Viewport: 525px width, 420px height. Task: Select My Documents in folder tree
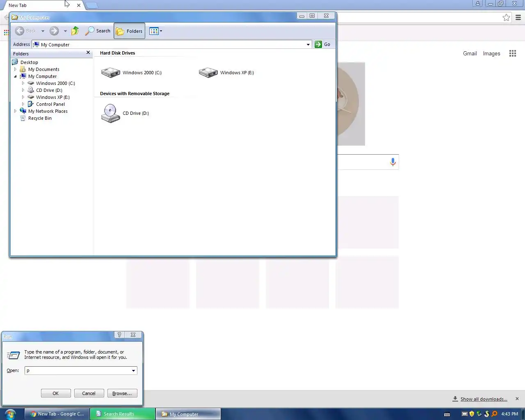[x=43, y=69]
